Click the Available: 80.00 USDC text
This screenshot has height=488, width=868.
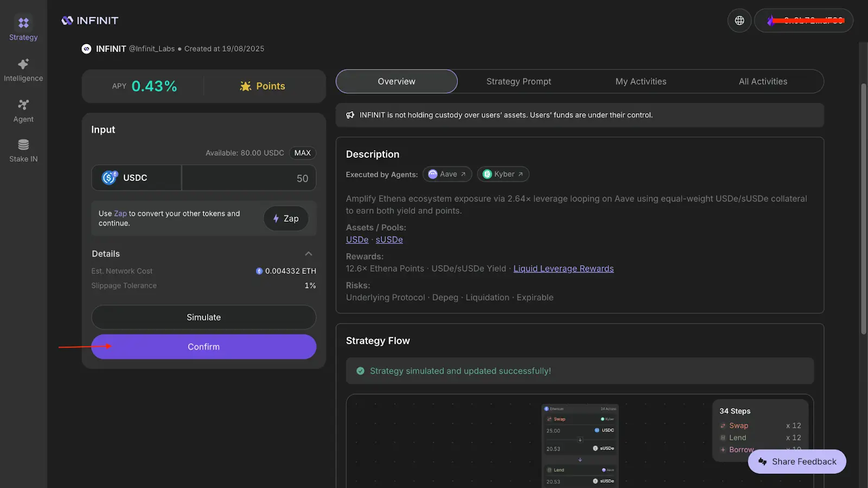[245, 153]
